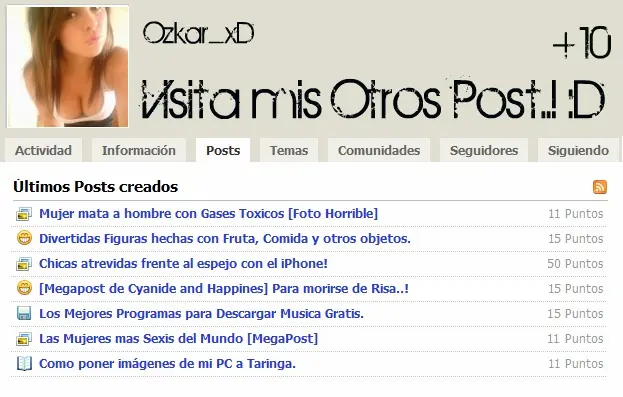The image size is (623, 397).
Task: Open Megapost de Cyanide and Happines link
Action: pyautogui.click(x=224, y=289)
